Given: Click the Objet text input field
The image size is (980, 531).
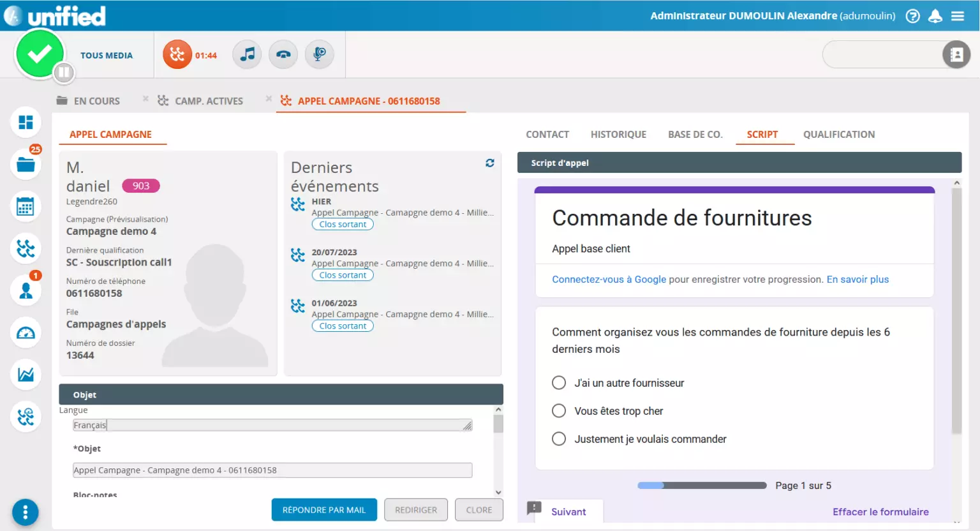Looking at the screenshot, I should [272, 470].
